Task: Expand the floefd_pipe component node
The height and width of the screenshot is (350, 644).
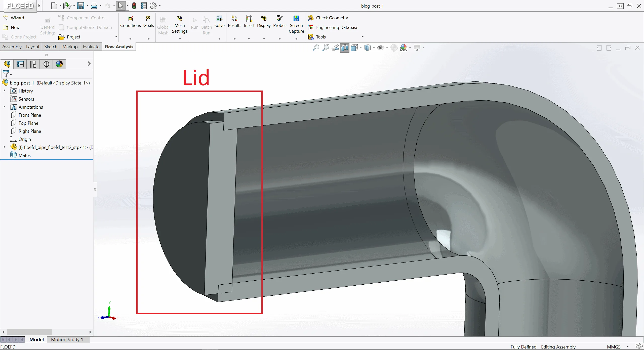Action: click(x=5, y=147)
